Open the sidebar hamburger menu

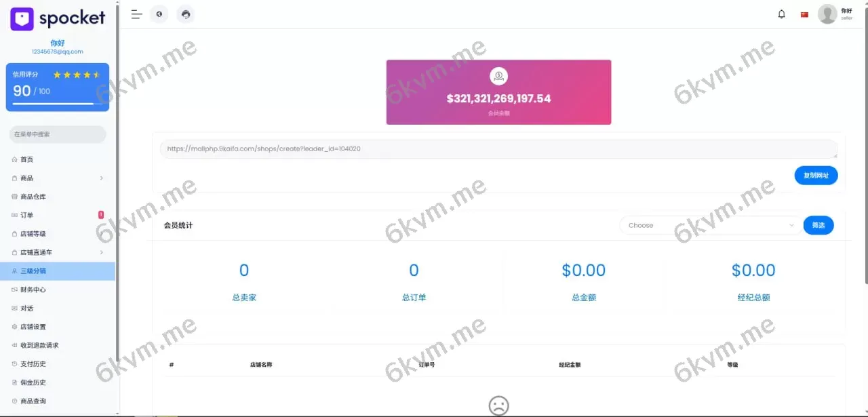pyautogui.click(x=136, y=14)
